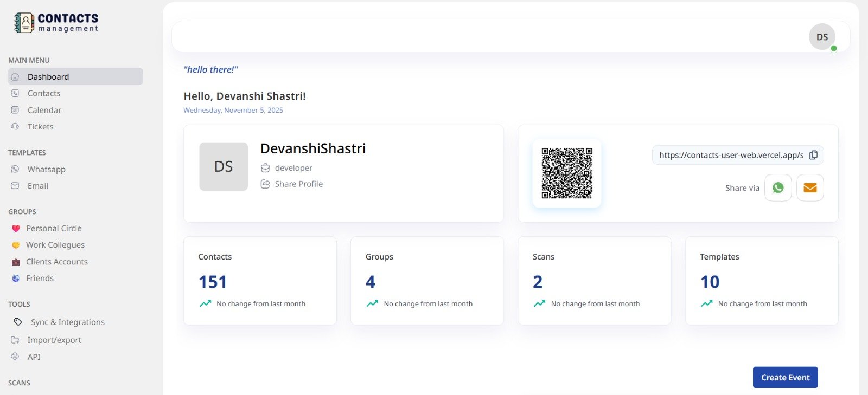
Task: Click the Share Profile icon
Action: tap(265, 184)
